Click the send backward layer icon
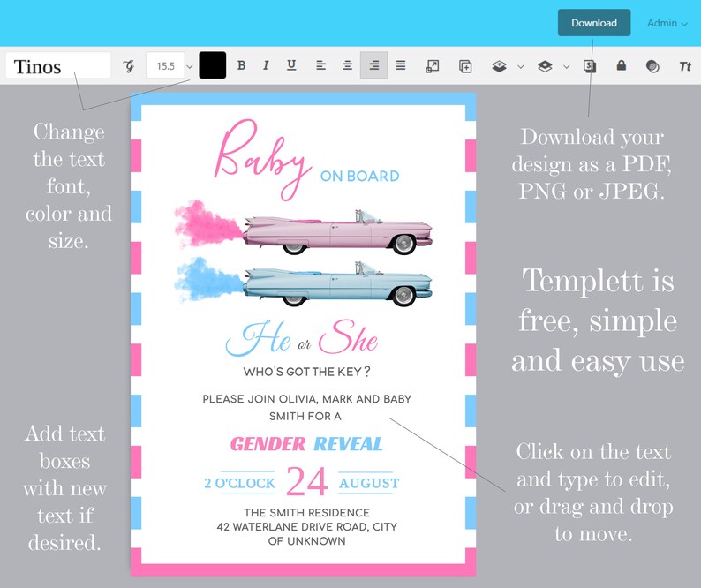The height and width of the screenshot is (588, 701). click(x=545, y=66)
